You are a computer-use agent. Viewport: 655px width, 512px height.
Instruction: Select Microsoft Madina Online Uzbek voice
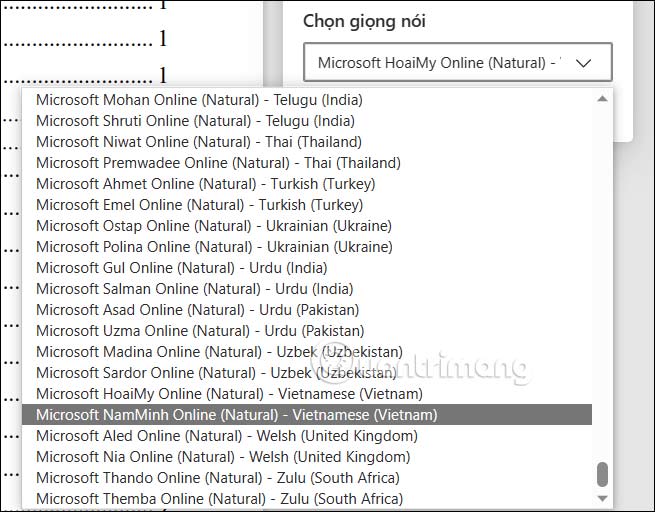[x=307, y=352]
